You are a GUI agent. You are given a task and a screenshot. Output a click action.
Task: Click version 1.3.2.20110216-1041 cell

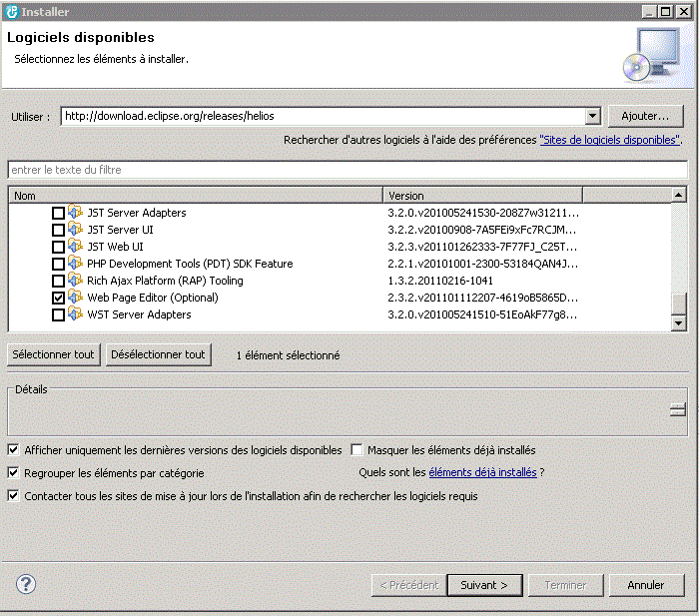click(x=440, y=281)
